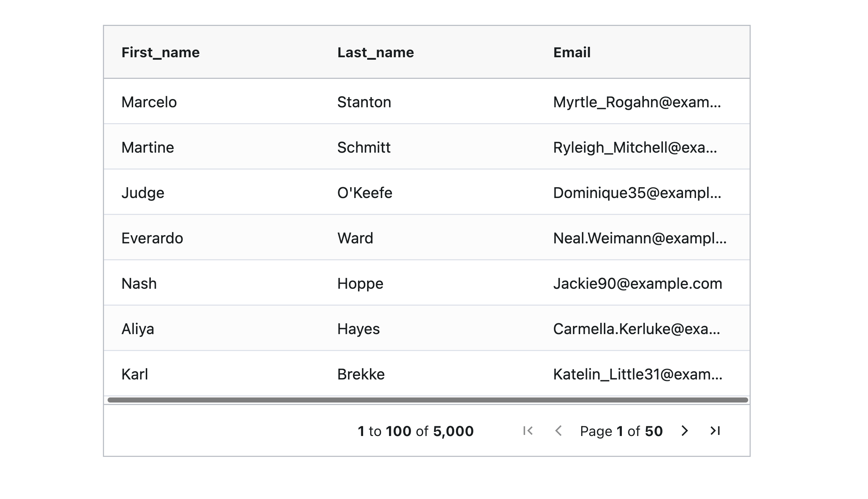Screen dimensions: 868x499
Task: Jump to the last page icon
Action: coord(715,431)
